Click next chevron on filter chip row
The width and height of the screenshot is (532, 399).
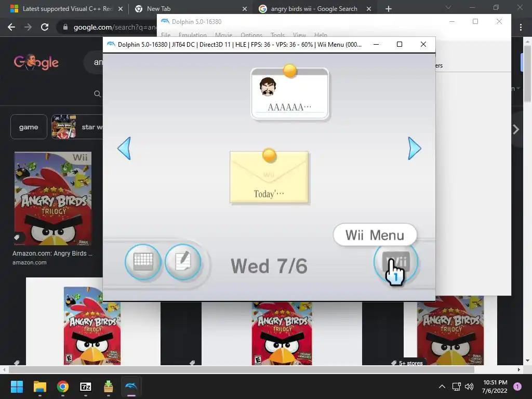pyautogui.click(x=516, y=129)
